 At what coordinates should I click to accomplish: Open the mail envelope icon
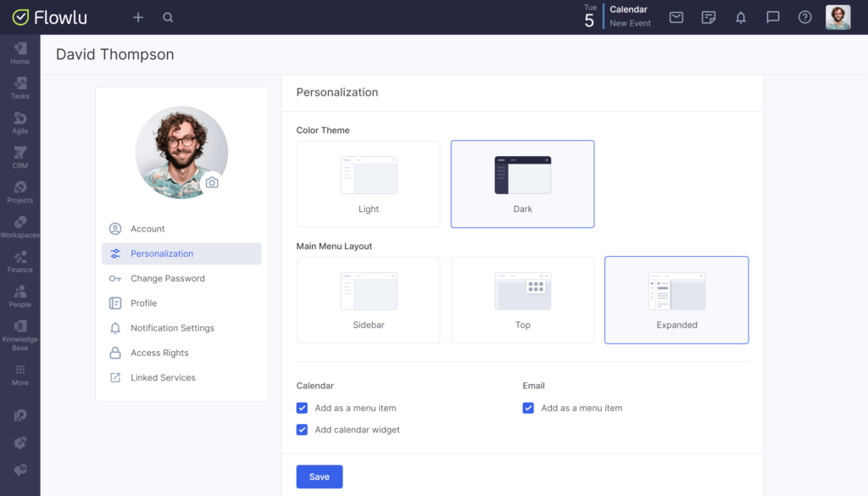pyautogui.click(x=676, y=18)
